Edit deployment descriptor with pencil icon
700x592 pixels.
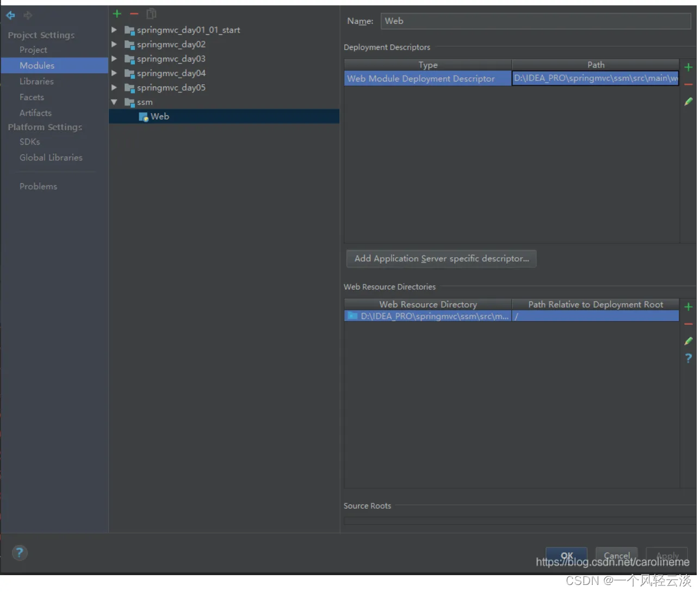(689, 101)
